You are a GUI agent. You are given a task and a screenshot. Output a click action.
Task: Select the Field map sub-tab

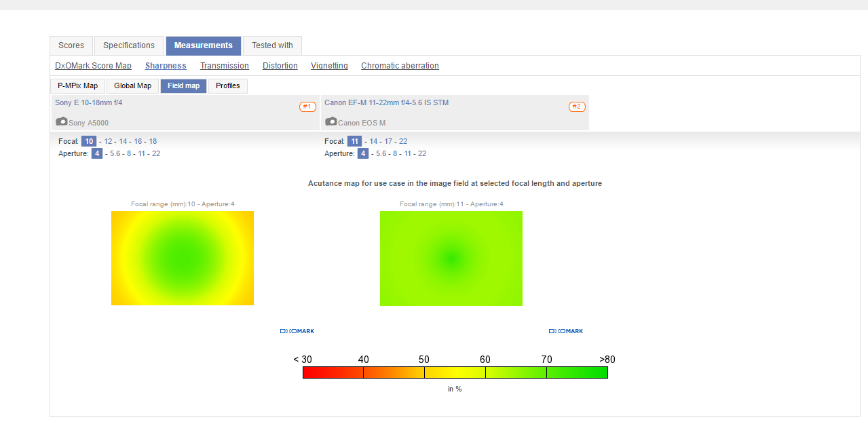pyautogui.click(x=183, y=86)
